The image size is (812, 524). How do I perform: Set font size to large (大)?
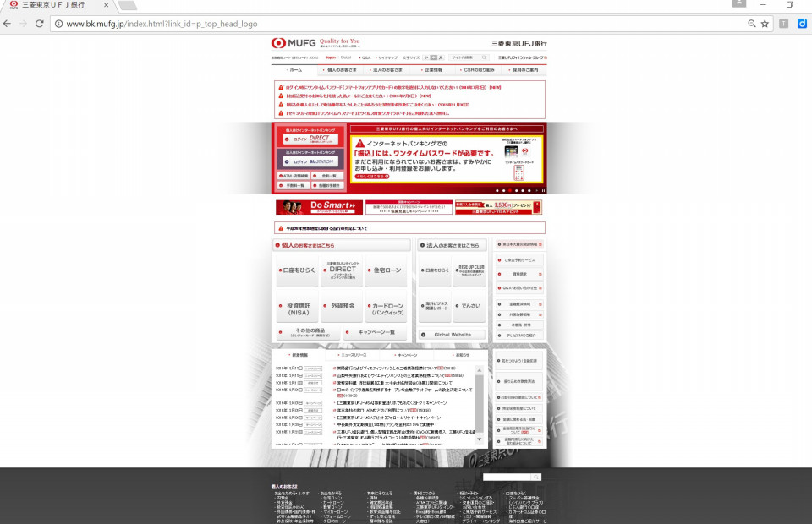tap(441, 58)
